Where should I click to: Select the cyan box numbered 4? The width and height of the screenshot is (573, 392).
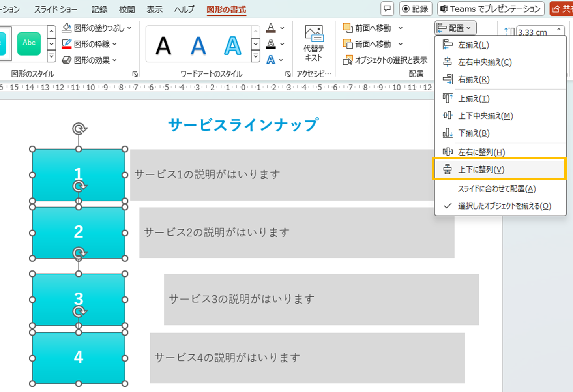tap(79, 358)
